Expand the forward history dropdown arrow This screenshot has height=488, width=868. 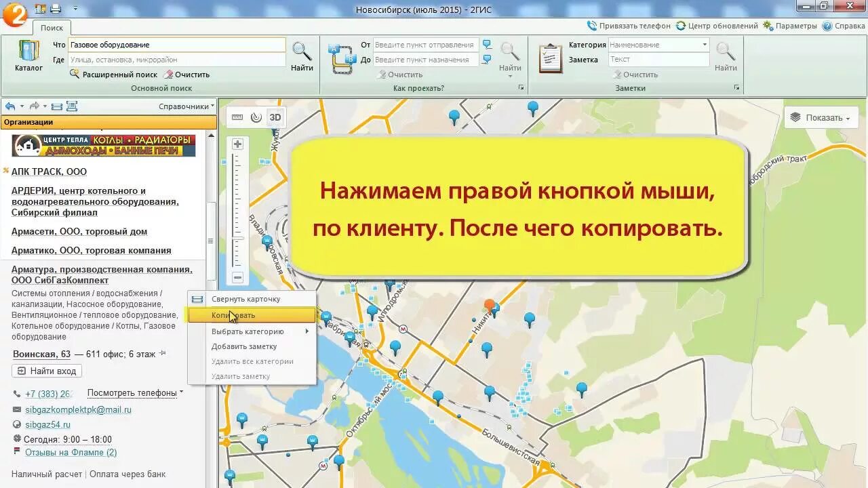(x=45, y=106)
